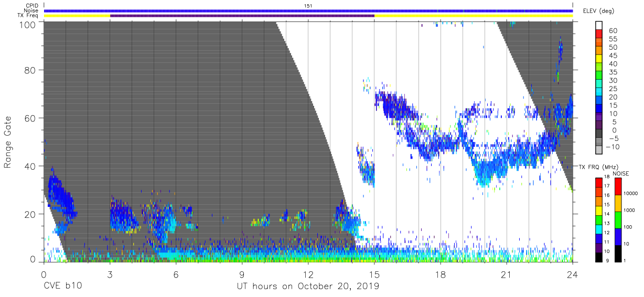Click the 1000 label on the NOISE colorbar
This screenshot has height=297, width=644.
(630, 210)
